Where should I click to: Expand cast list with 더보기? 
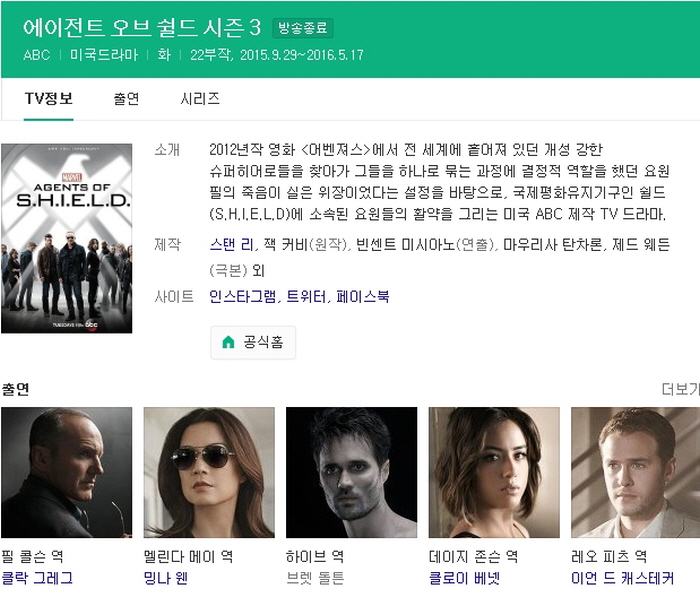[680, 389]
